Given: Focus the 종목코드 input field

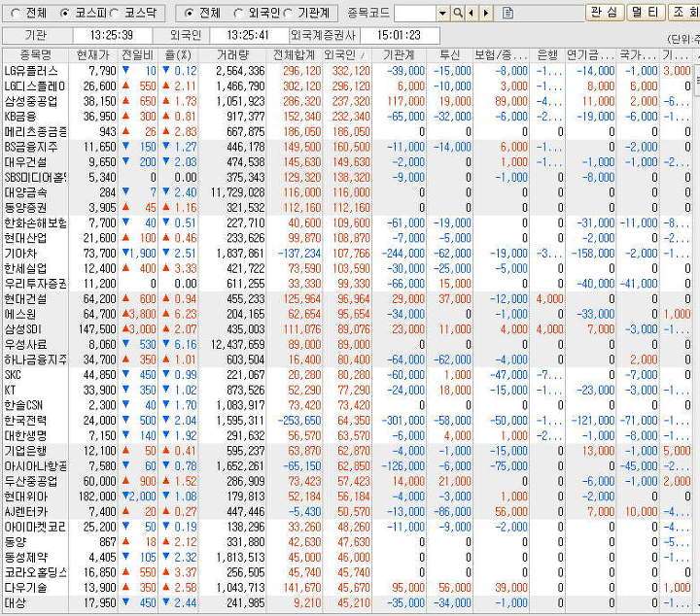Looking at the screenshot, I should [415, 14].
